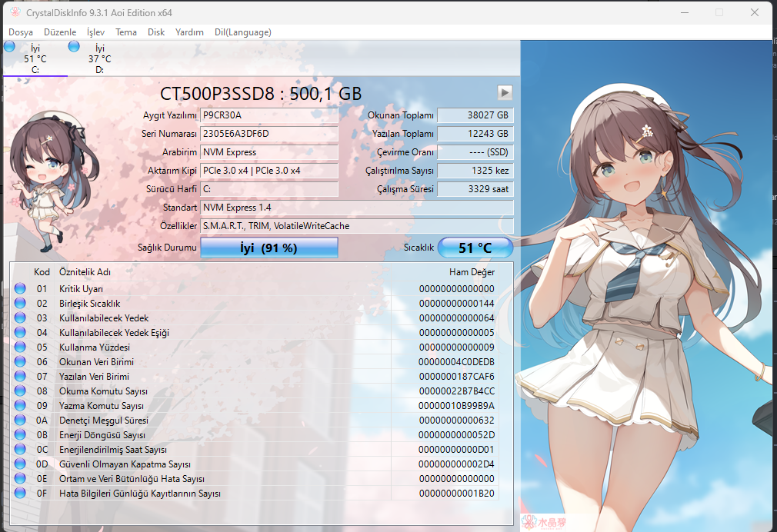Click the features field S.M.A.R.T., TRIM, VolatileWriteCache
Viewport: 777px width, 532px height.
tap(357, 226)
